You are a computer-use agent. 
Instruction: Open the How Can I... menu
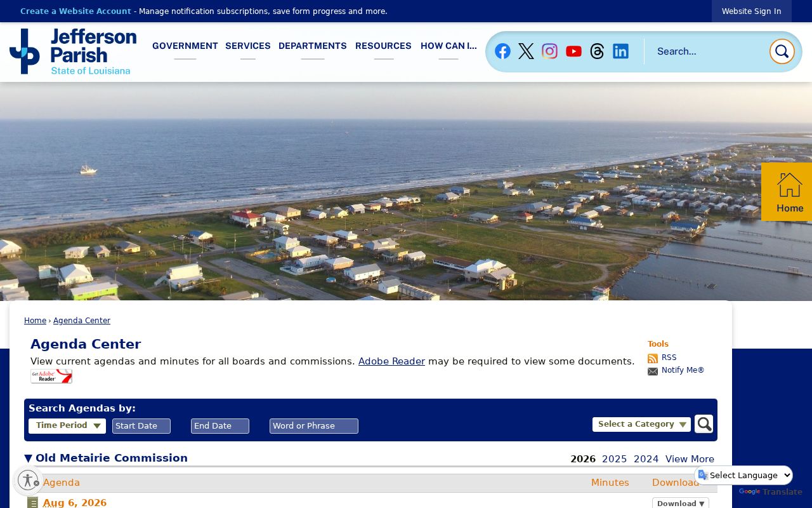[449, 46]
